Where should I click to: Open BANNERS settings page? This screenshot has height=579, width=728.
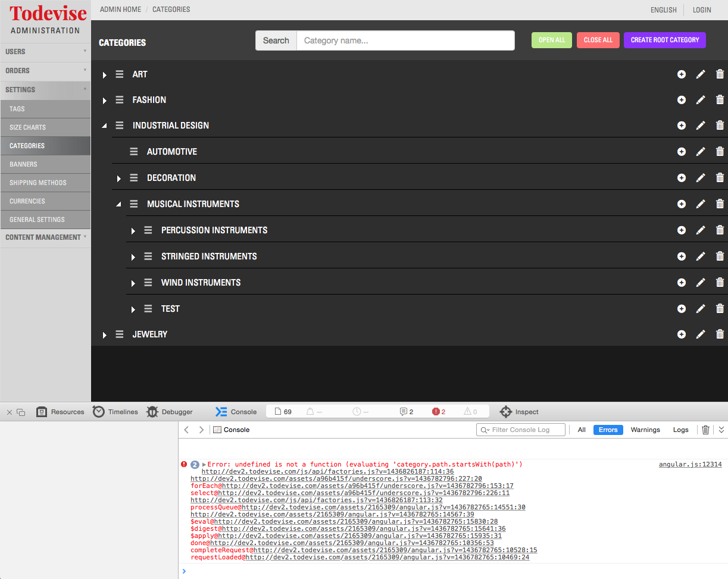coord(45,164)
